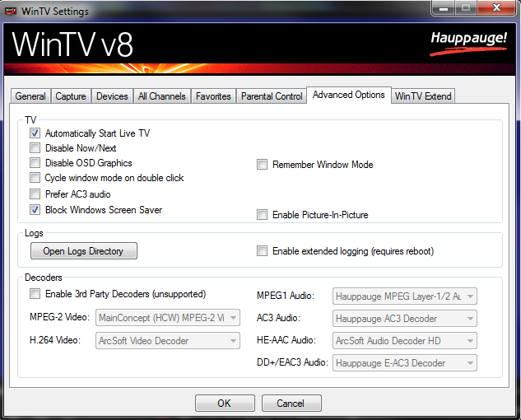The height and width of the screenshot is (420, 521).
Task: Click Open Logs Directory button
Action: pos(84,250)
